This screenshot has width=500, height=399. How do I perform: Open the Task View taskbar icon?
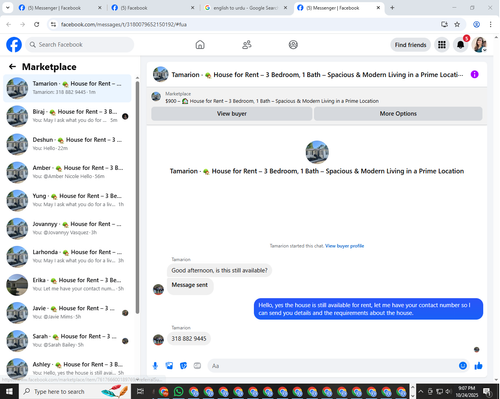pos(140,391)
